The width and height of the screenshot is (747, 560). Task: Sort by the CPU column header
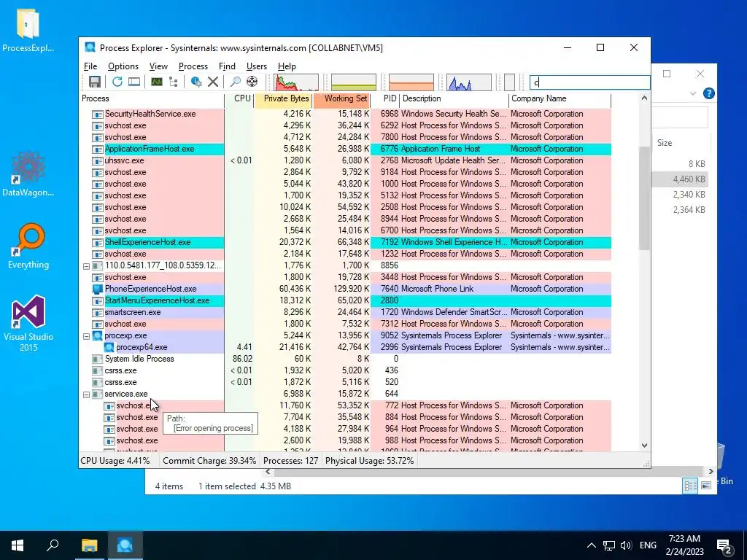click(x=239, y=98)
